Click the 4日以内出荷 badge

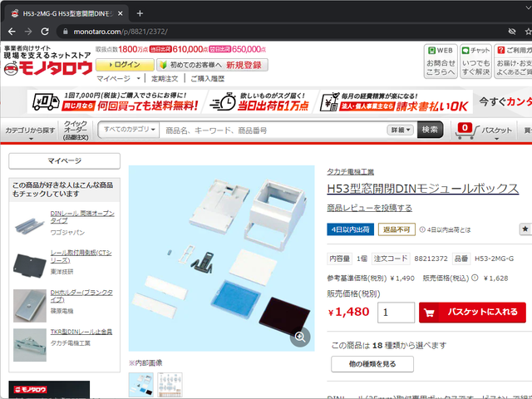[x=351, y=229]
